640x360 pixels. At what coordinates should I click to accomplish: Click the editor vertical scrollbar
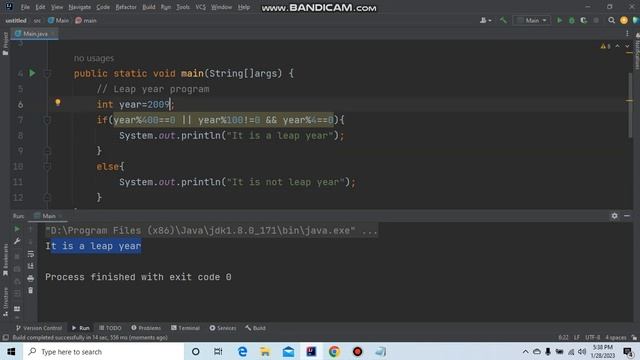tap(630, 105)
